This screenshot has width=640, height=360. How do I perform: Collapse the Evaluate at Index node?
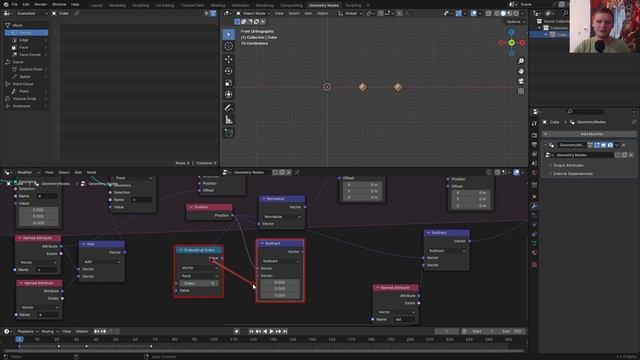click(x=181, y=250)
